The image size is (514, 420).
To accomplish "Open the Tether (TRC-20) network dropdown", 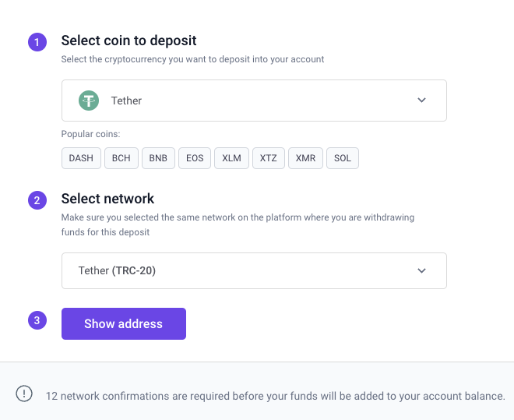I will pos(253,271).
